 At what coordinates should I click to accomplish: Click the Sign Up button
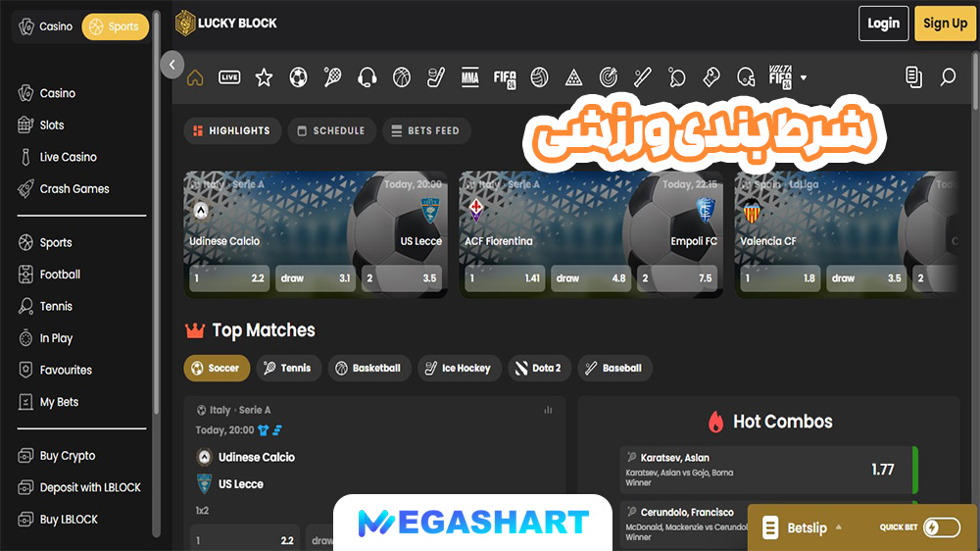pyautogui.click(x=945, y=24)
